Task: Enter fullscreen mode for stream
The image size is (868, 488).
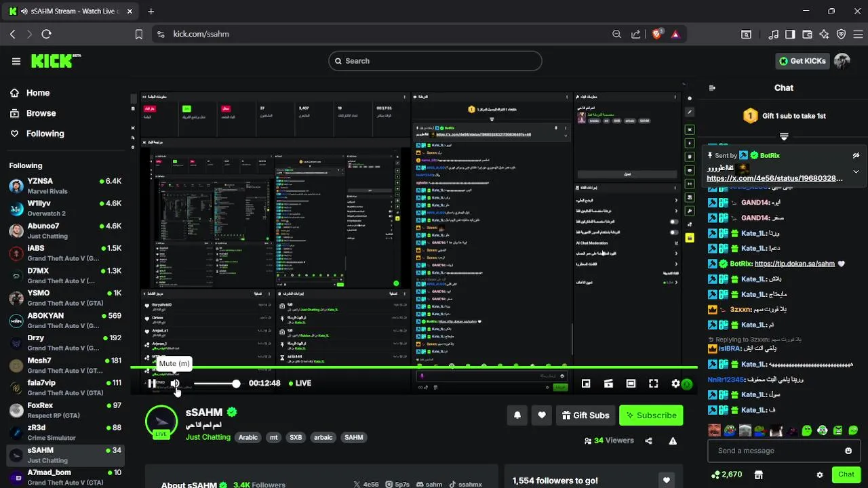Action: click(653, 384)
